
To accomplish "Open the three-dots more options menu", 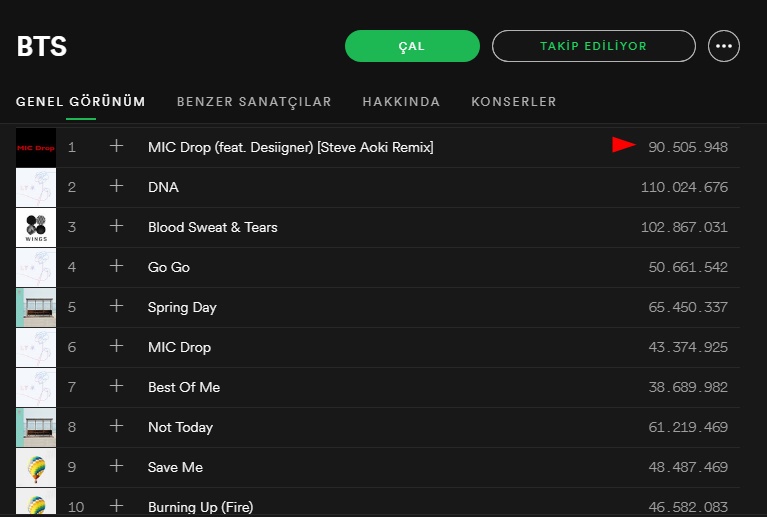I will (x=724, y=46).
